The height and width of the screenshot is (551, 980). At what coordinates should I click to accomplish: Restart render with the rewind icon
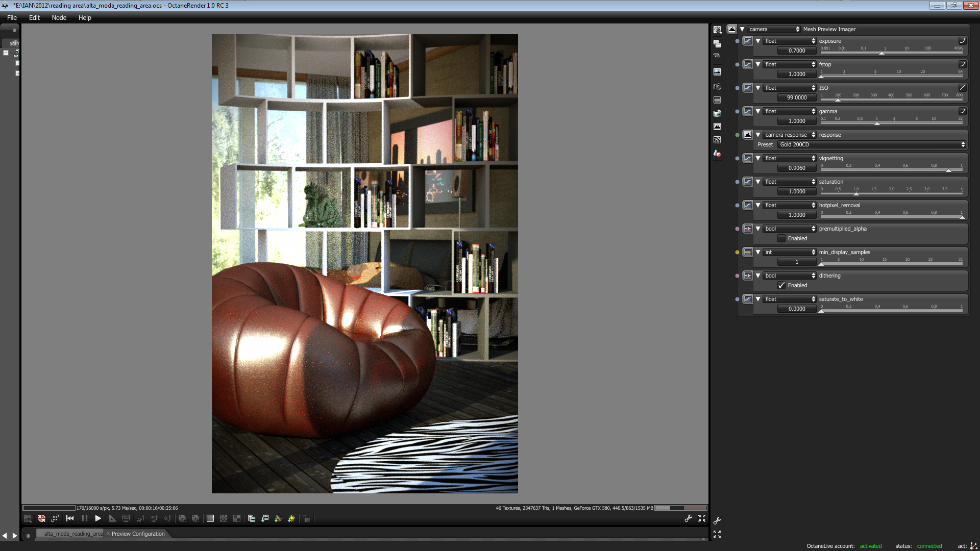(x=70, y=518)
